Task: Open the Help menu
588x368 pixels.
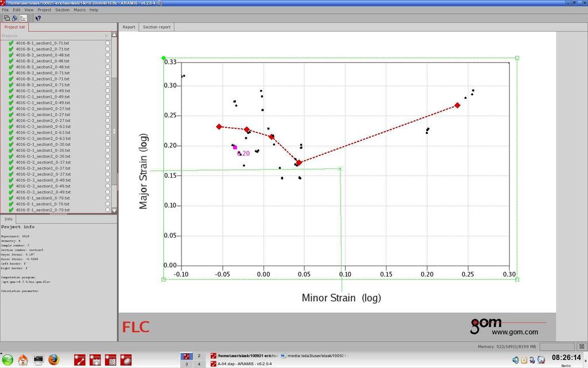Action: coord(94,10)
